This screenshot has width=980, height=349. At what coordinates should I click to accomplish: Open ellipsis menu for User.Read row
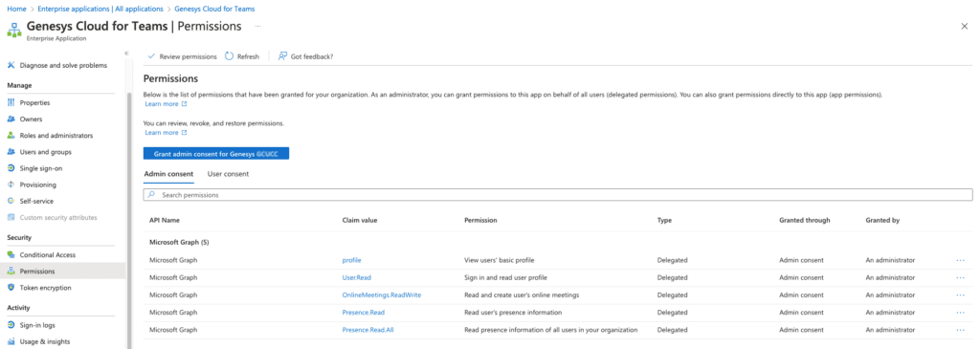tap(960, 278)
